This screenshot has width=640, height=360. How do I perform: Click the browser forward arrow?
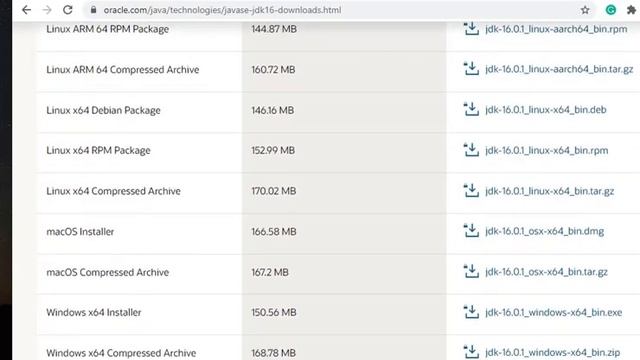pyautogui.click(x=47, y=10)
